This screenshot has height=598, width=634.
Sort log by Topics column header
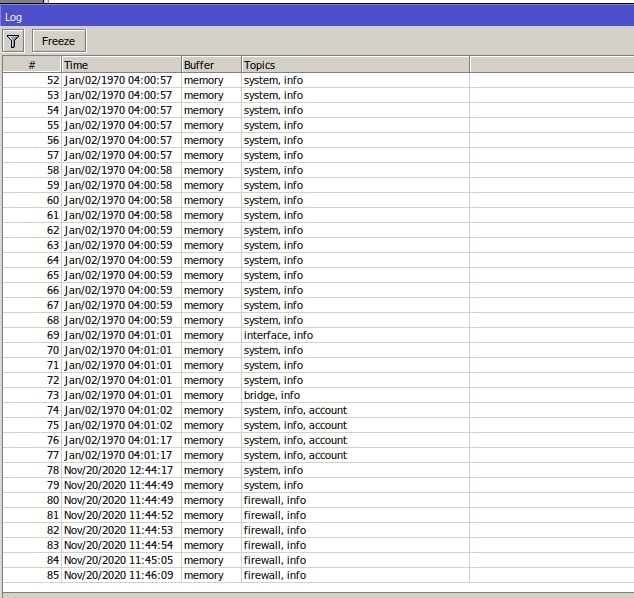click(x=355, y=65)
